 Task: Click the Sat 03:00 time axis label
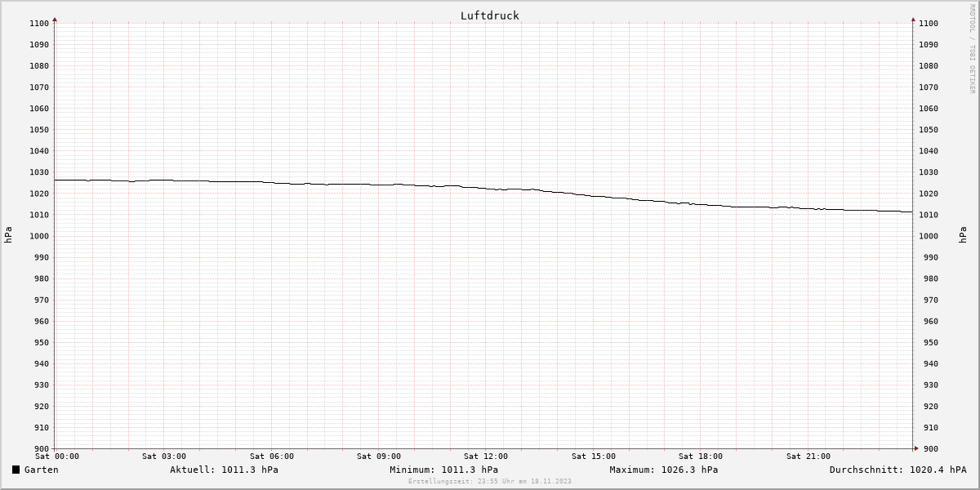coord(164,457)
